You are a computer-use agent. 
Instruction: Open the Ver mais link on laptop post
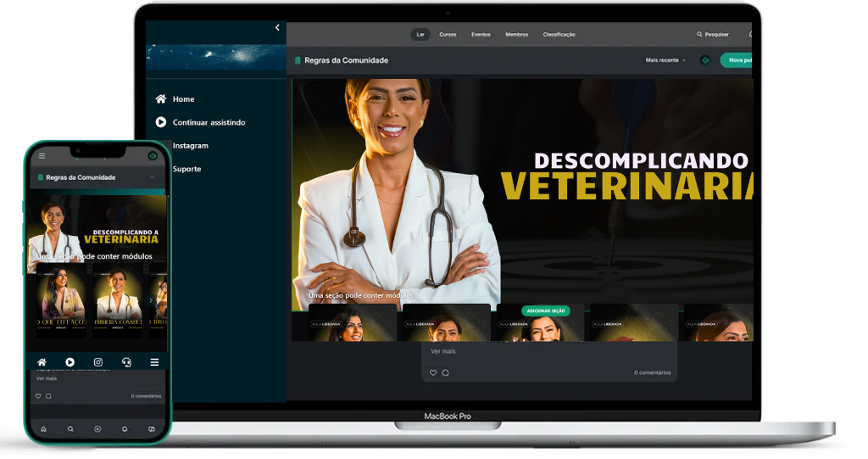pyautogui.click(x=442, y=351)
